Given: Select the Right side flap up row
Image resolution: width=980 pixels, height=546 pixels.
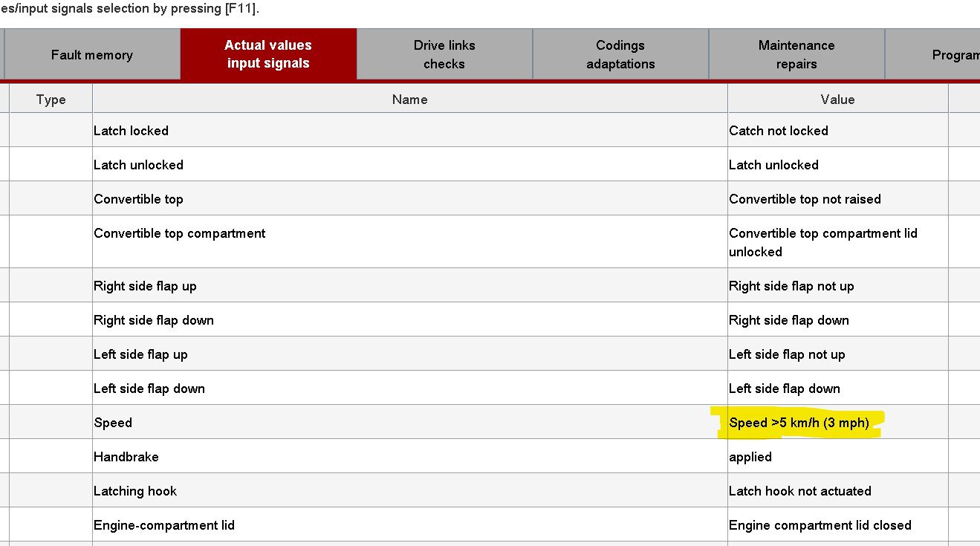Looking at the screenshot, I should [145, 286].
